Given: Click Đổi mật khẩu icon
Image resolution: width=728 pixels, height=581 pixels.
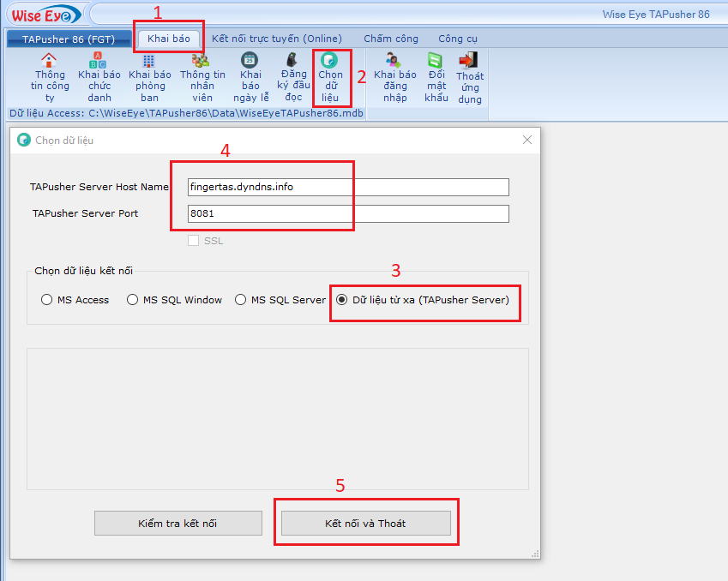Looking at the screenshot, I should [436, 60].
